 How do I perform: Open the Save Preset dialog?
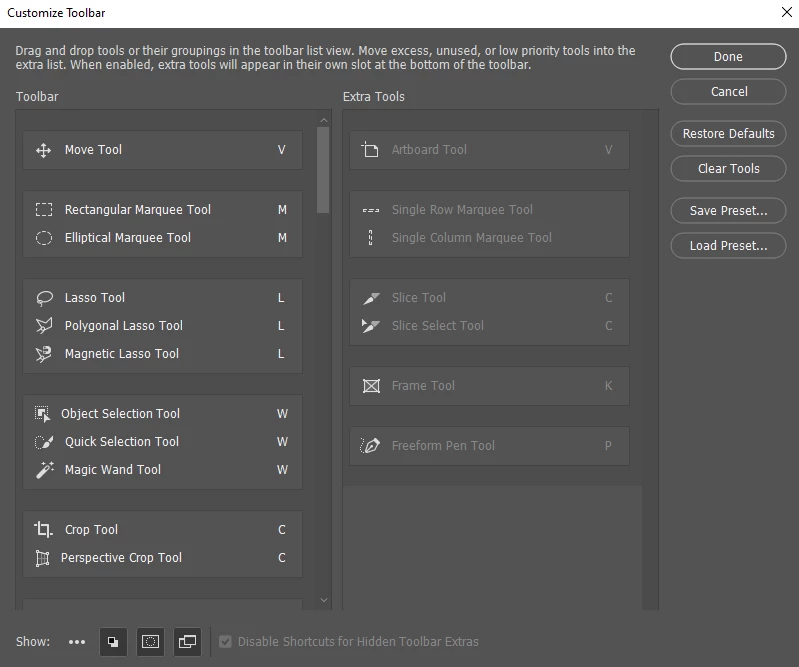point(728,210)
